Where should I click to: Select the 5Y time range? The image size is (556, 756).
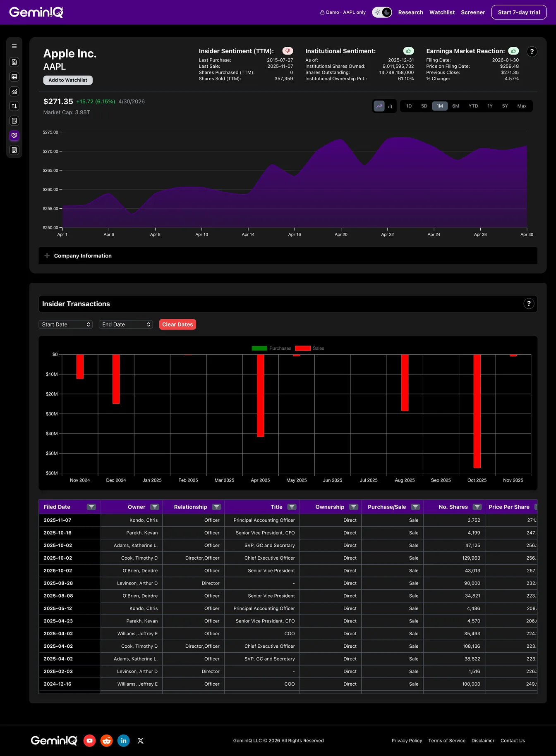505,106
